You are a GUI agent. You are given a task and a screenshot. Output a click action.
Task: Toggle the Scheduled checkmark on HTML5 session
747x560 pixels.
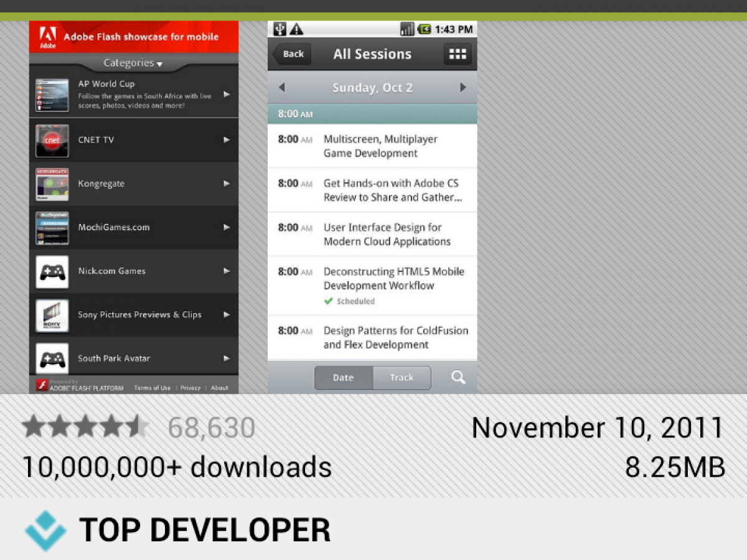pyautogui.click(x=329, y=301)
